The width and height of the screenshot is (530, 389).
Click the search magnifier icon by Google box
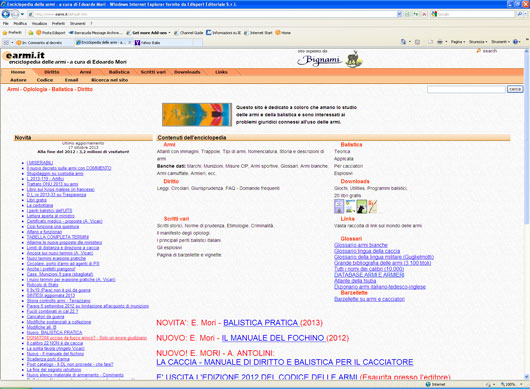(520, 14)
